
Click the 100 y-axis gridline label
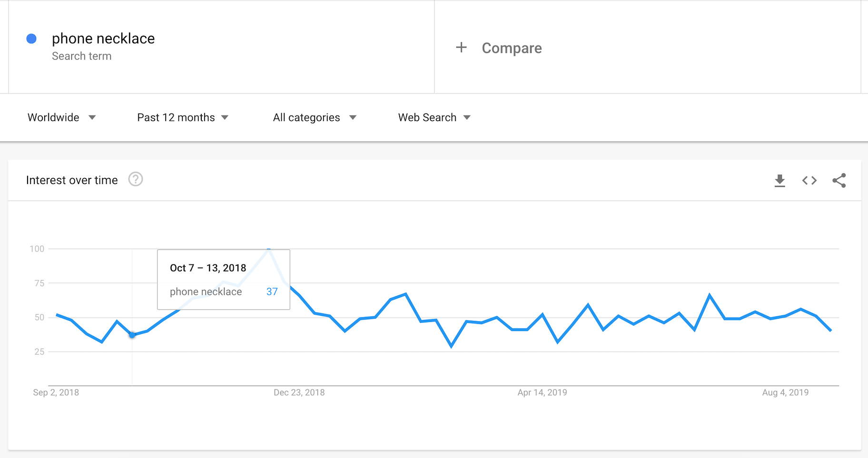[x=37, y=249]
